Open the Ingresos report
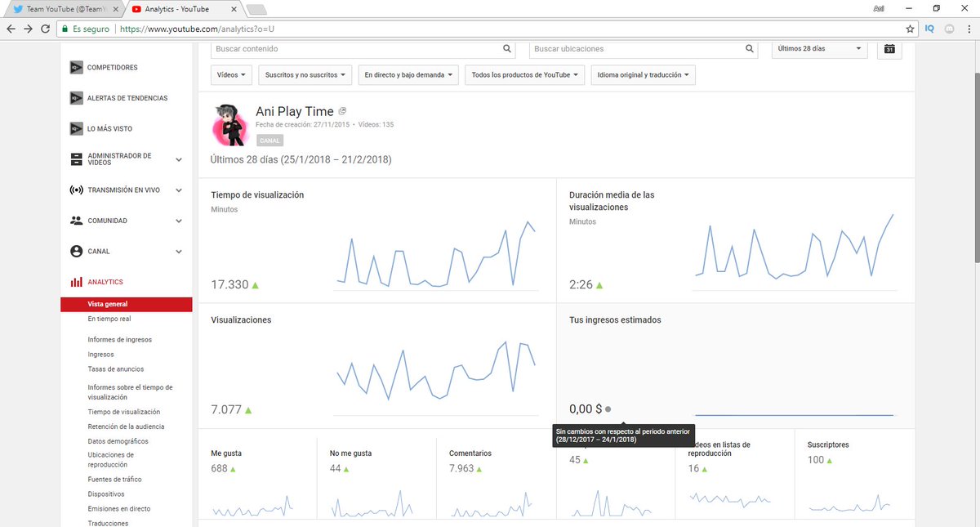980x527 pixels. click(101, 355)
